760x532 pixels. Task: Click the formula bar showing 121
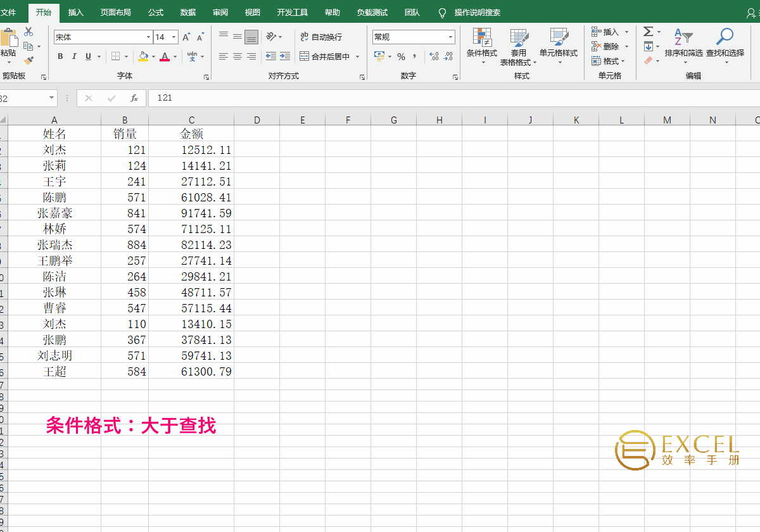click(x=453, y=98)
